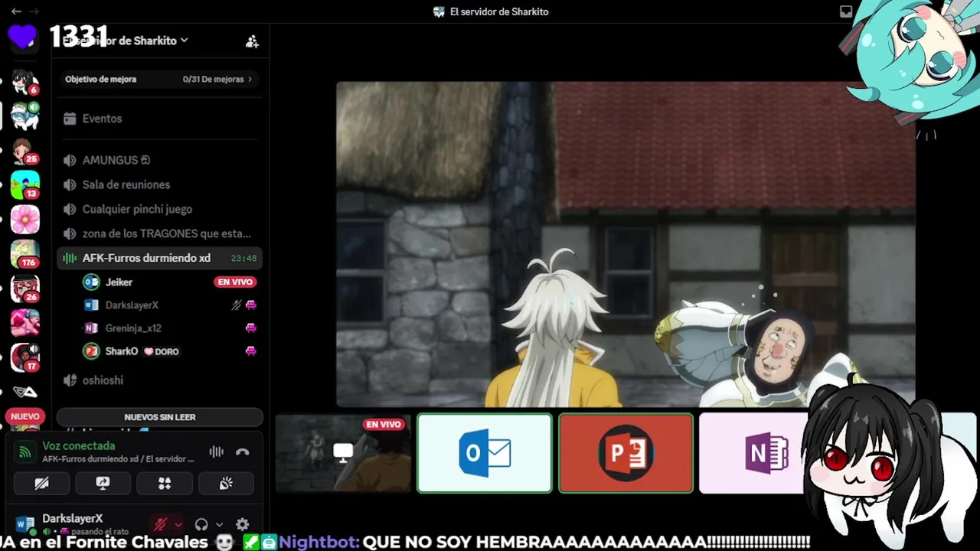Image resolution: width=980 pixels, height=551 pixels.
Task: Click the Eventos calendar icon
Action: click(70, 119)
